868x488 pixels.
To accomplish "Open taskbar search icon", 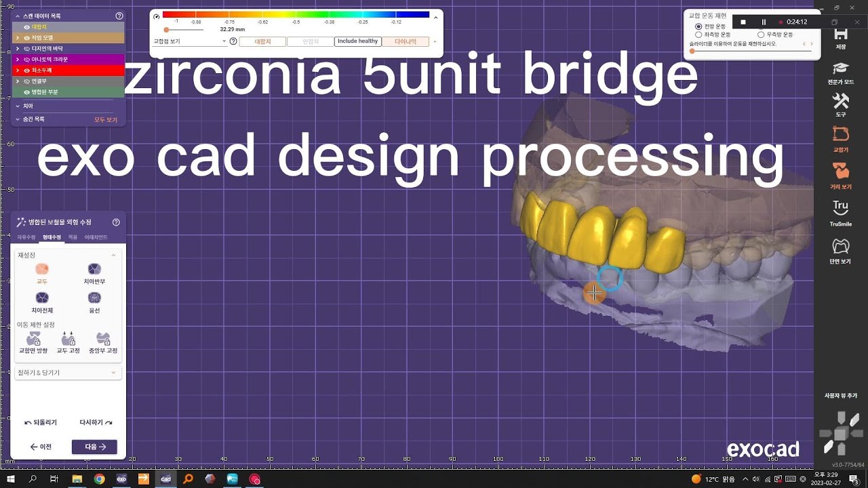I will (33, 479).
